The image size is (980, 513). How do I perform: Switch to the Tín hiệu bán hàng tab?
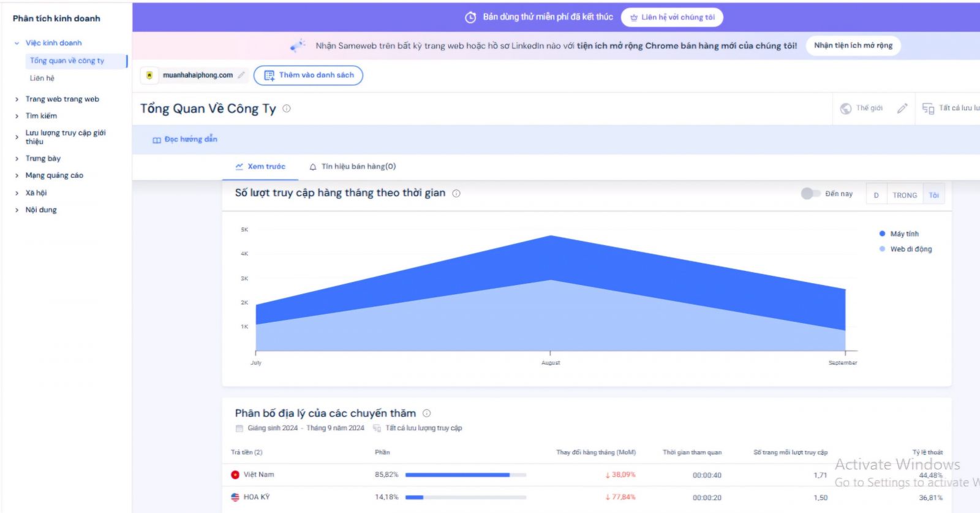click(x=353, y=167)
